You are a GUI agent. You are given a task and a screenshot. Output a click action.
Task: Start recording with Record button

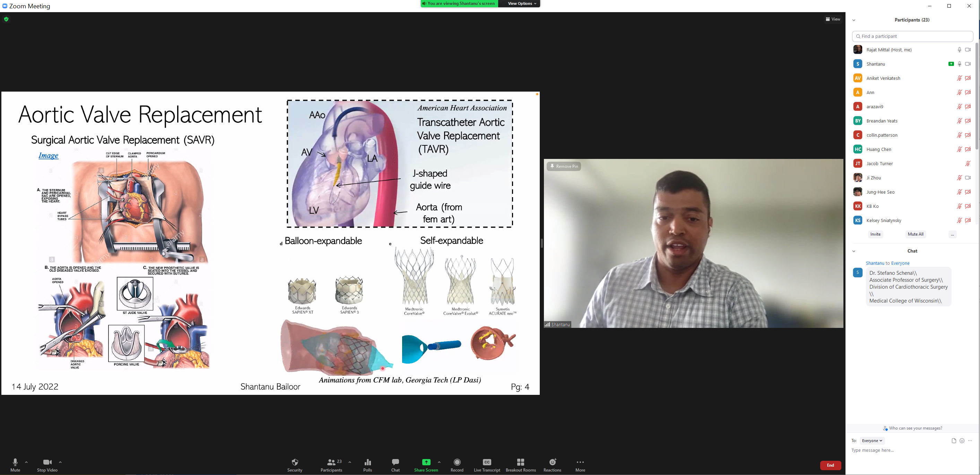pos(457,465)
